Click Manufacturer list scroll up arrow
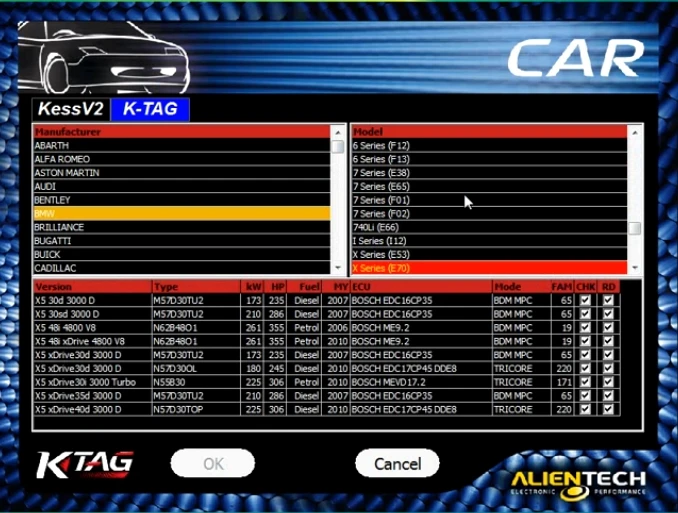This screenshot has height=513, width=678. (338, 132)
